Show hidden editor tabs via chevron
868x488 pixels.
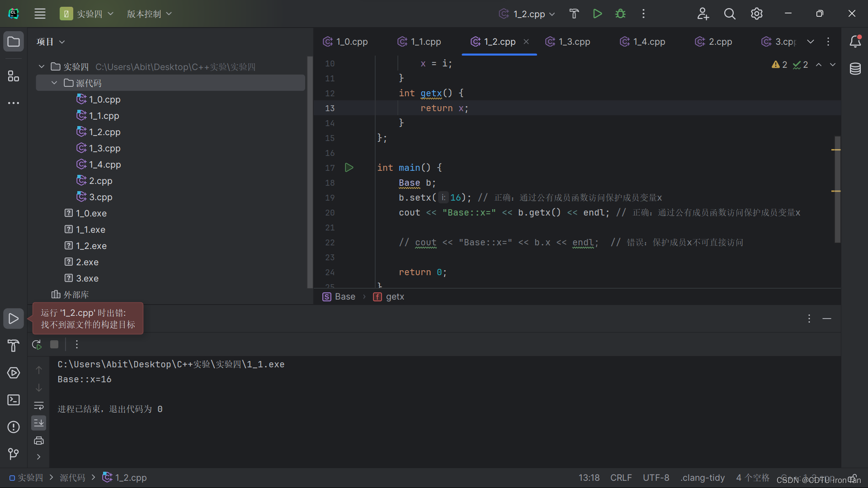811,42
